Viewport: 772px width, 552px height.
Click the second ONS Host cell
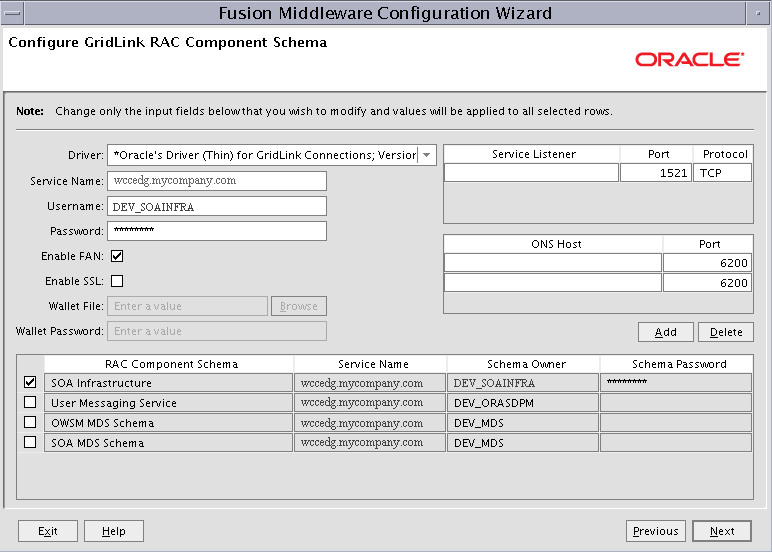point(552,283)
